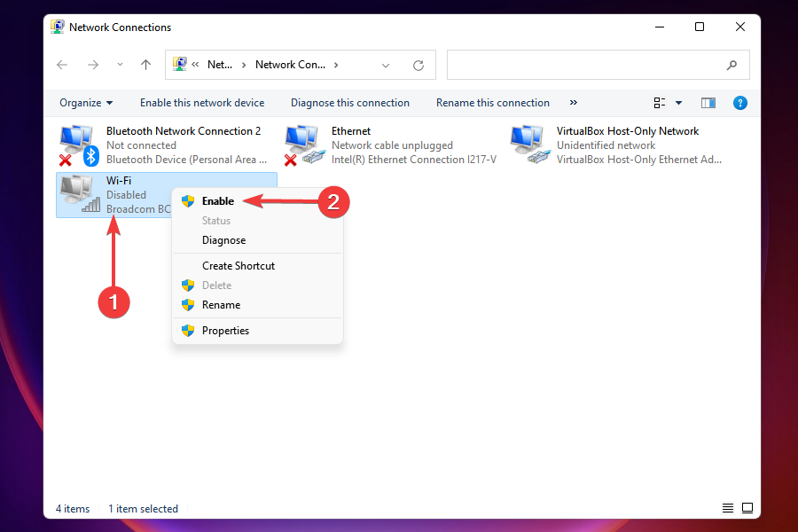This screenshot has height=532, width=798.
Task: Select Properties in the context menu
Action: (x=225, y=330)
